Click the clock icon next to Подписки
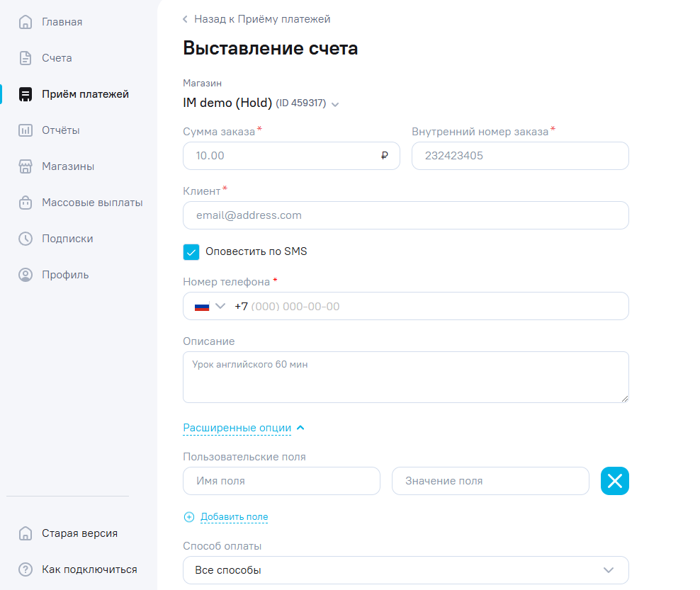The image size is (700, 590). point(26,239)
